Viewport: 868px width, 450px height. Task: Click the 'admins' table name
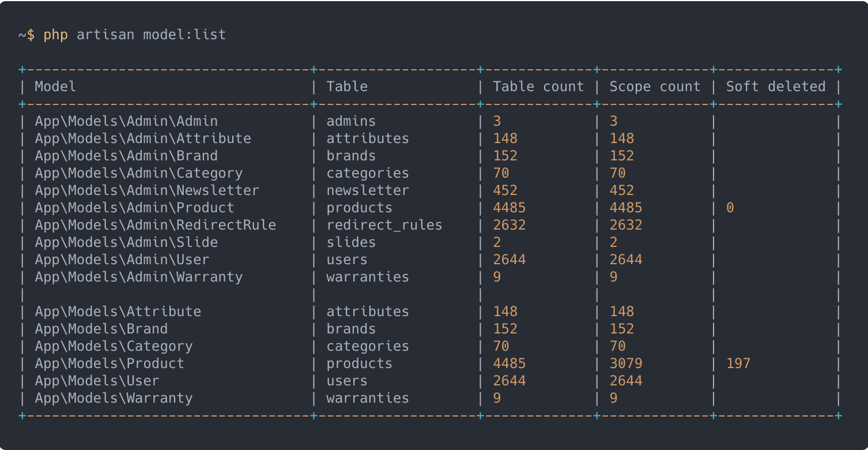pos(351,121)
